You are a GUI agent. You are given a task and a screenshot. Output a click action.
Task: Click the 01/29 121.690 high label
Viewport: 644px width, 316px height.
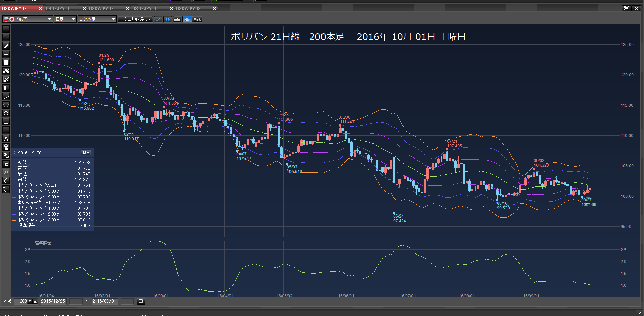[106, 58]
